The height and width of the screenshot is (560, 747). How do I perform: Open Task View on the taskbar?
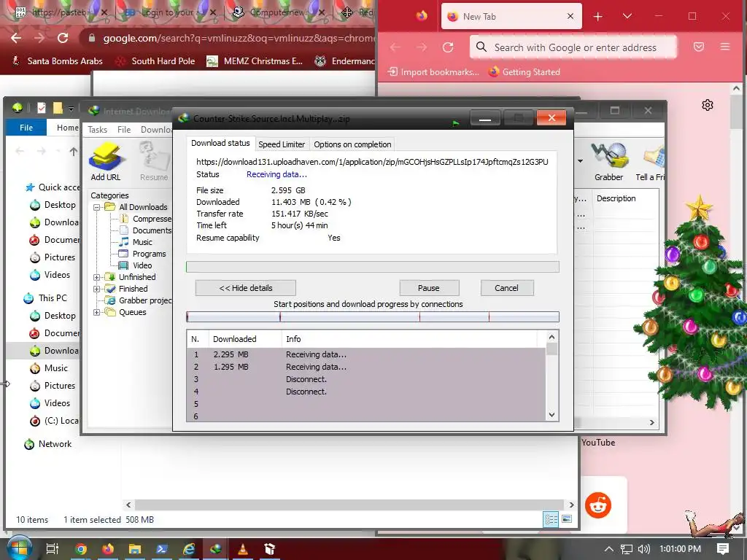[52, 549]
